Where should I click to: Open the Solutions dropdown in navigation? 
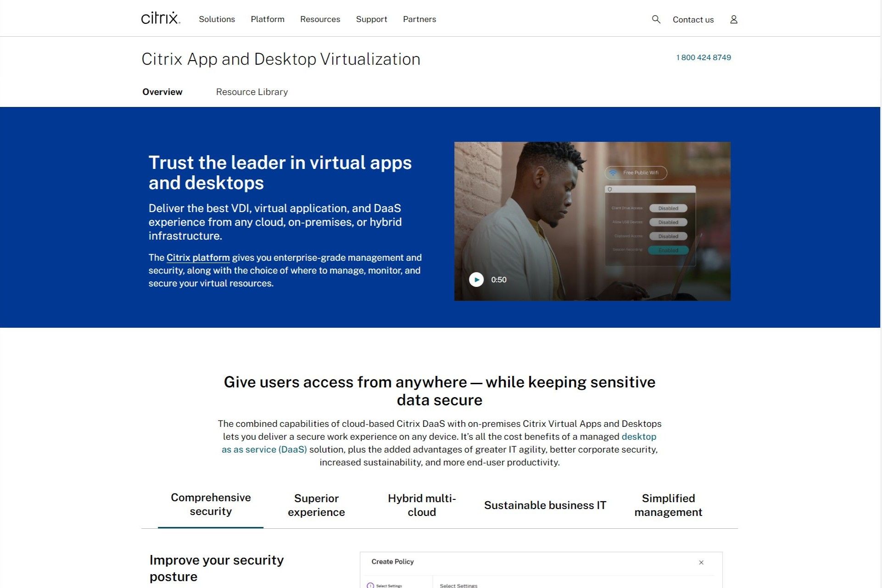[x=217, y=19]
